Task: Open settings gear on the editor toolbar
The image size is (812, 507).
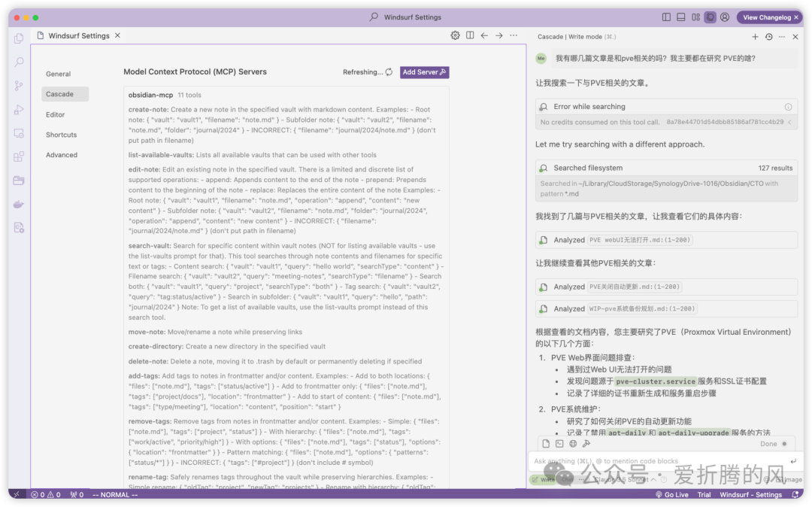Action: pos(455,35)
